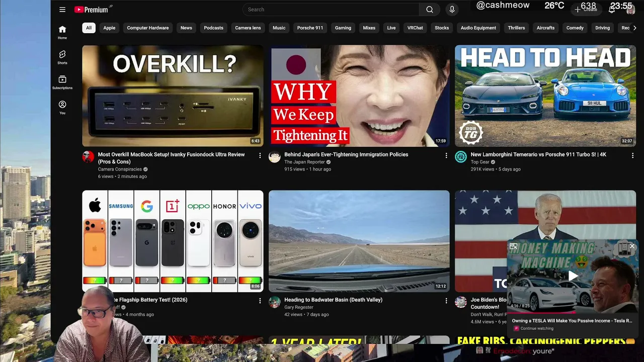Open the phone brands battery test thumbnail
This screenshot has width=644, height=362.
click(173, 241)
